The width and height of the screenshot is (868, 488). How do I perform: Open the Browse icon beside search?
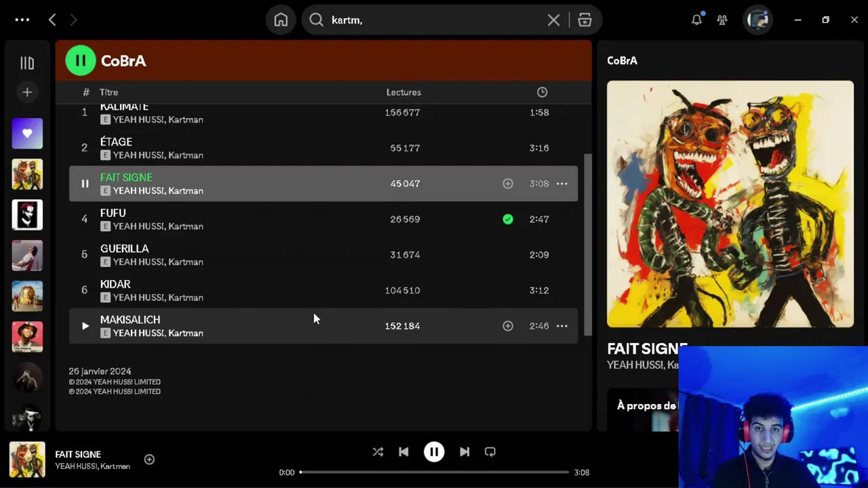585,20
